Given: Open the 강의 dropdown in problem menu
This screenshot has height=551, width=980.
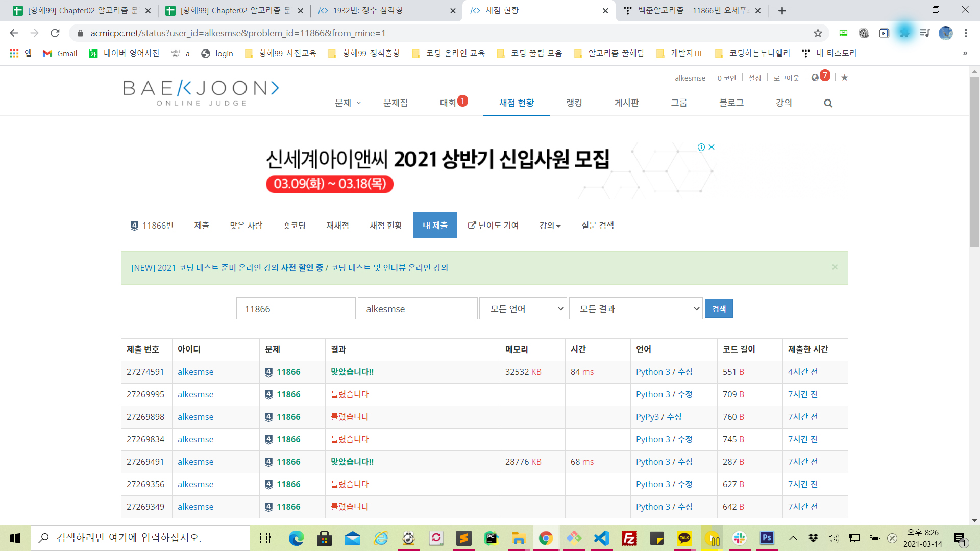Looking at the screenshot, I should pyautogui.click(x=550, y=226).
